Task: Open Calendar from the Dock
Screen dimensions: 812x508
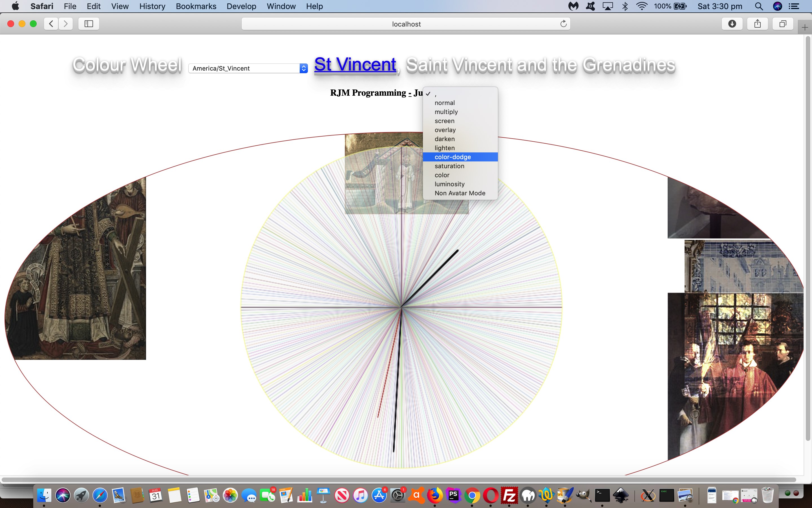Action: pos(156,495)
